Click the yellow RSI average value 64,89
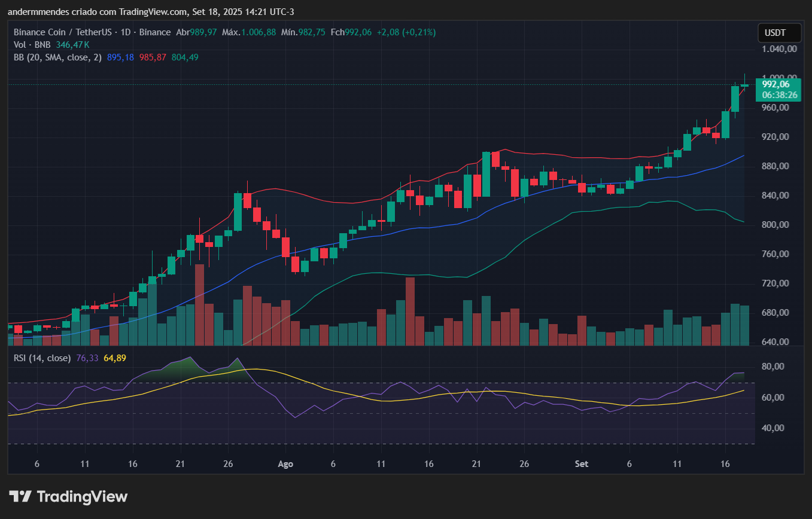 pyautogui.click(x=115, y=358)
